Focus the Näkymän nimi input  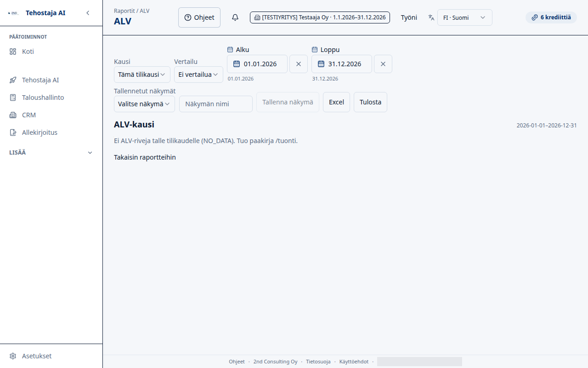tap(216, 104)
